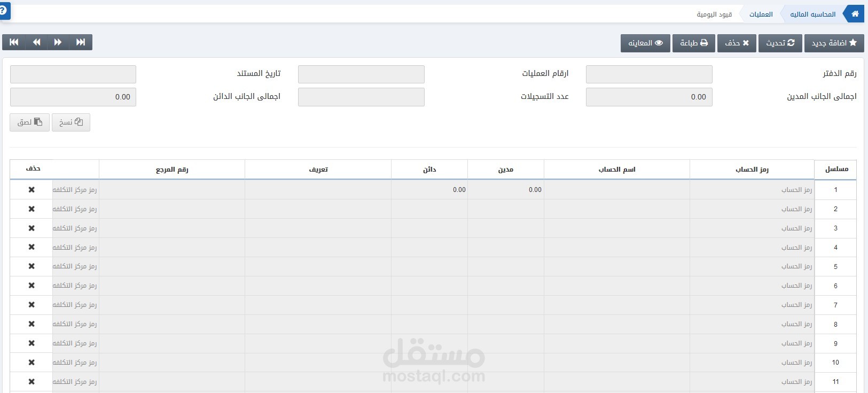Click the اضافة جديد button
Image resolution: width=868 pixels, height=393 pixels.
pyautogui.click(x=833, y=43)
